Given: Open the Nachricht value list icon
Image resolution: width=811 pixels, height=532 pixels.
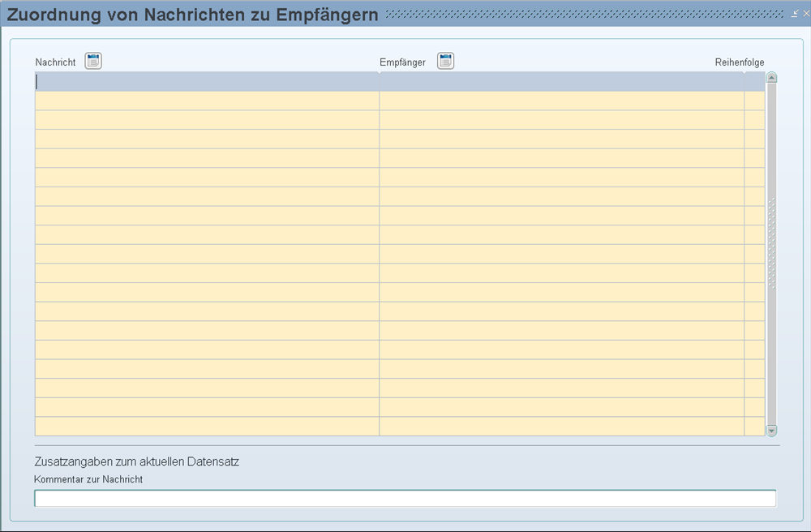Looking at the screenshot, I should [x=93, y=61].
